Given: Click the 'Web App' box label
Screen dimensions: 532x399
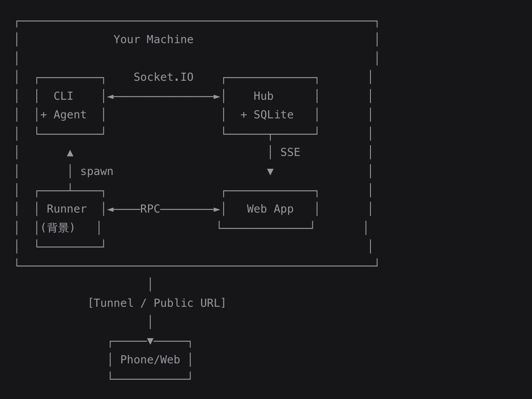Looking at the screenshot, I should pyautogui.click(x=270, y=209).
